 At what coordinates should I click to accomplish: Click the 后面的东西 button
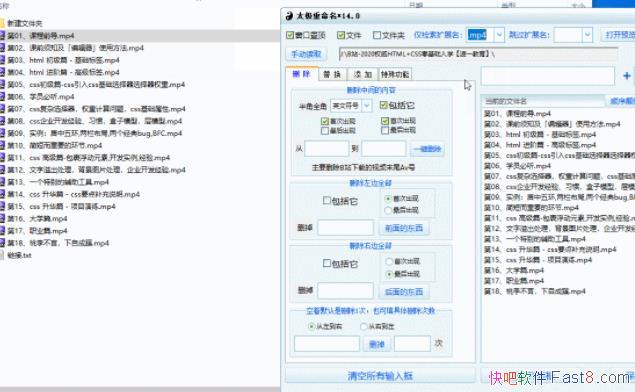404,292
